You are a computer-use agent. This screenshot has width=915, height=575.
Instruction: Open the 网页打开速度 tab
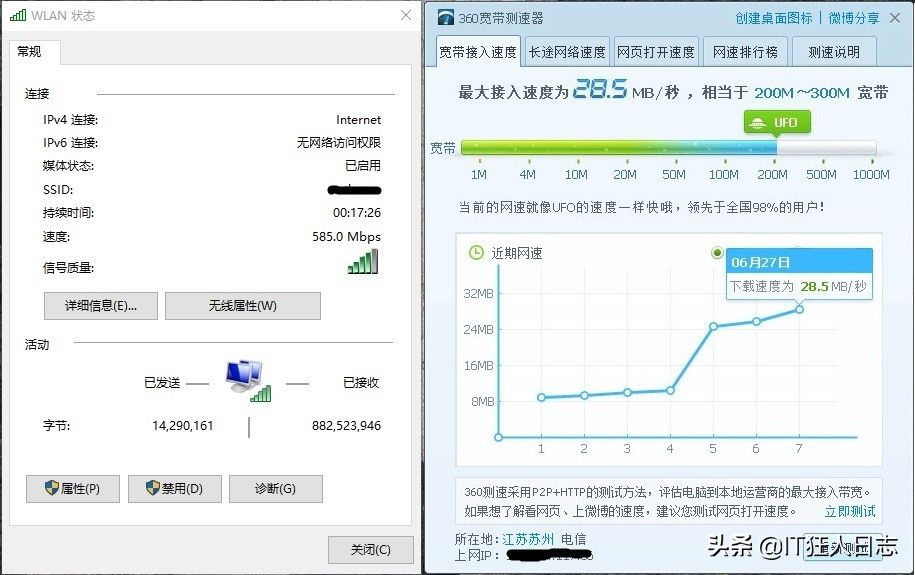(x=655, y=52)
